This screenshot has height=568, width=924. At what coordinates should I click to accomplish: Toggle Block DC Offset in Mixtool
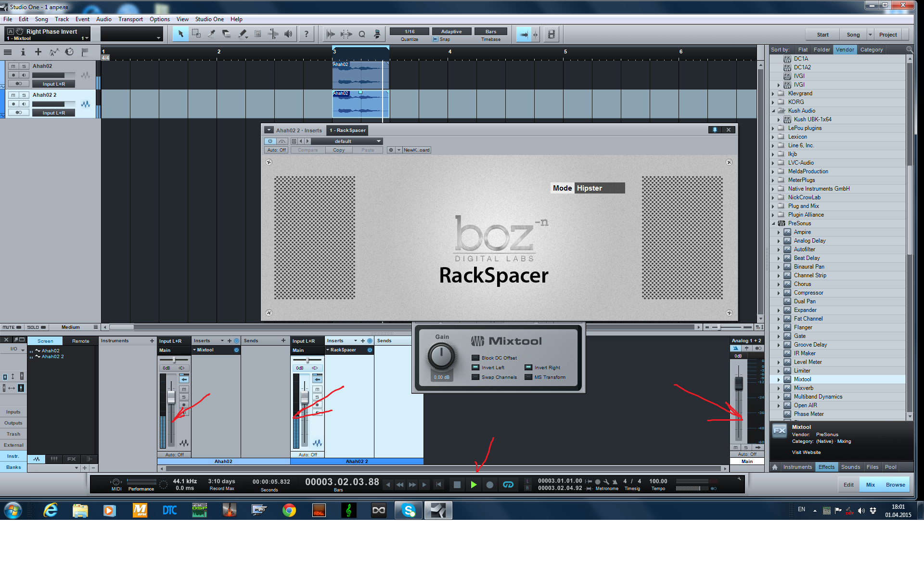[475, 358]
